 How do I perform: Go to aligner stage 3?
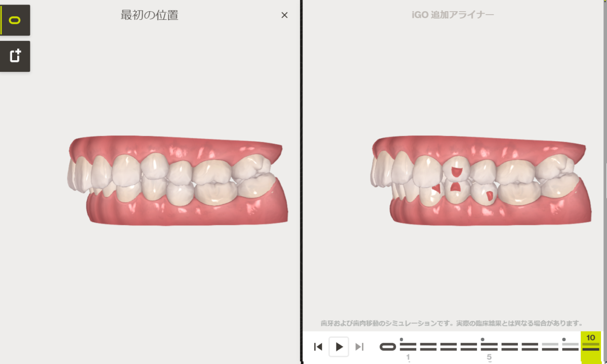click(449, 347)
